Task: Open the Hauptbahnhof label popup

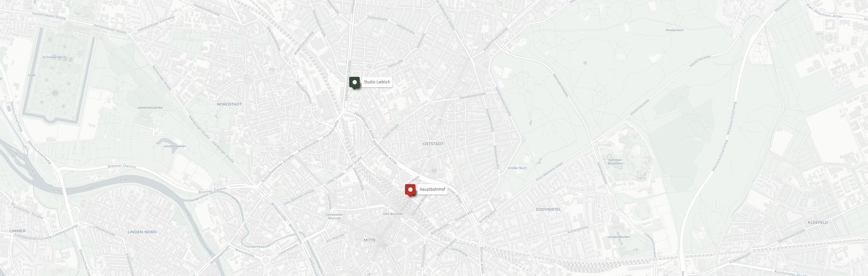Action: click(x=432, y=190)
